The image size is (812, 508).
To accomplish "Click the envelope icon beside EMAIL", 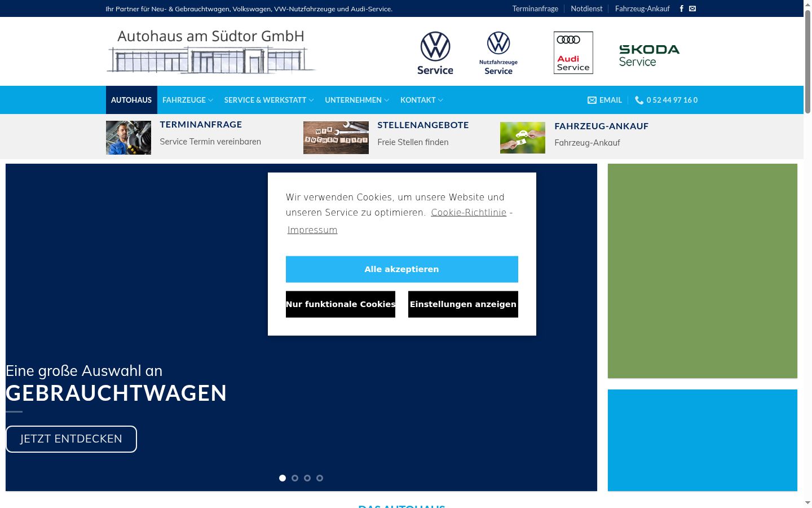I will [592, 100].
